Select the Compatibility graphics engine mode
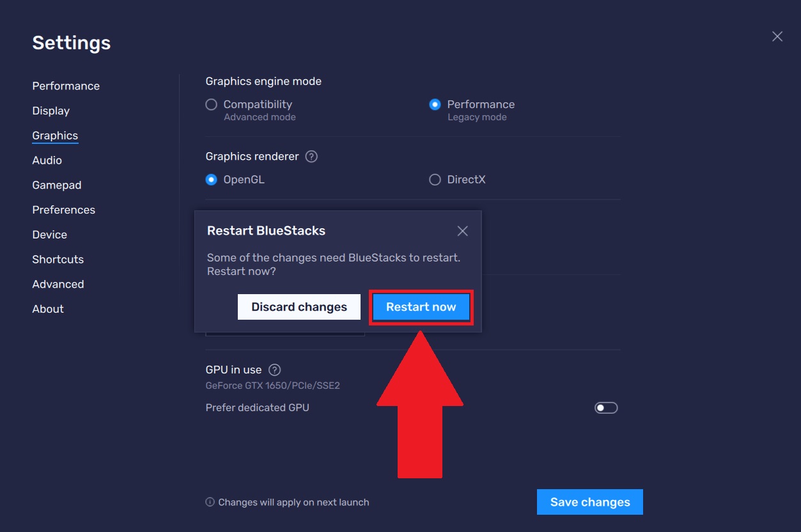The width and height of the screenshot is (801, 532). click(x=211, y=104)
